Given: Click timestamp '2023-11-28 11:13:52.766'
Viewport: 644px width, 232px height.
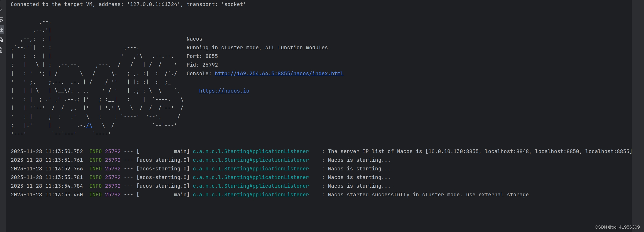Looking at the screenshot, I should [x=47, y=169].
